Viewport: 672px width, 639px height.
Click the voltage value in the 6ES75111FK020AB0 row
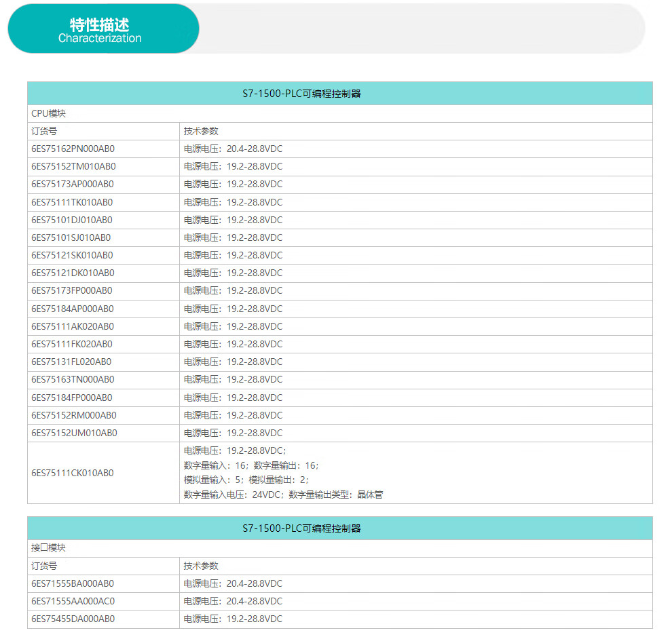[x=255, y=344]
